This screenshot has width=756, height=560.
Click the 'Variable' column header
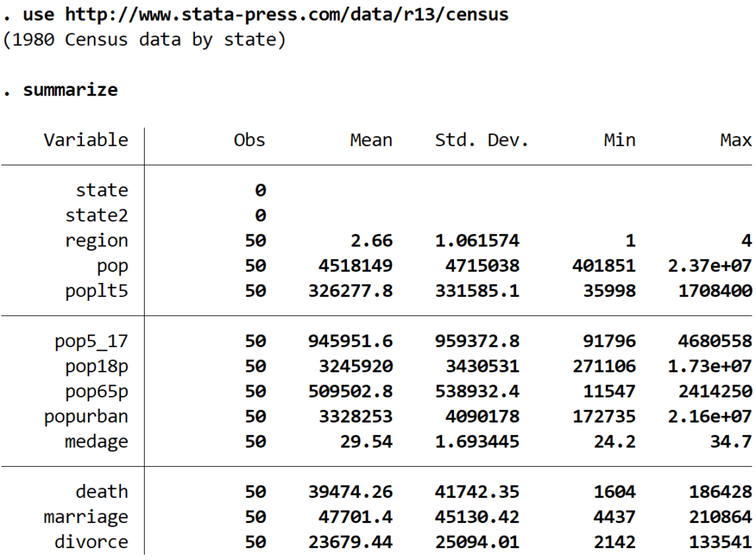86,140
